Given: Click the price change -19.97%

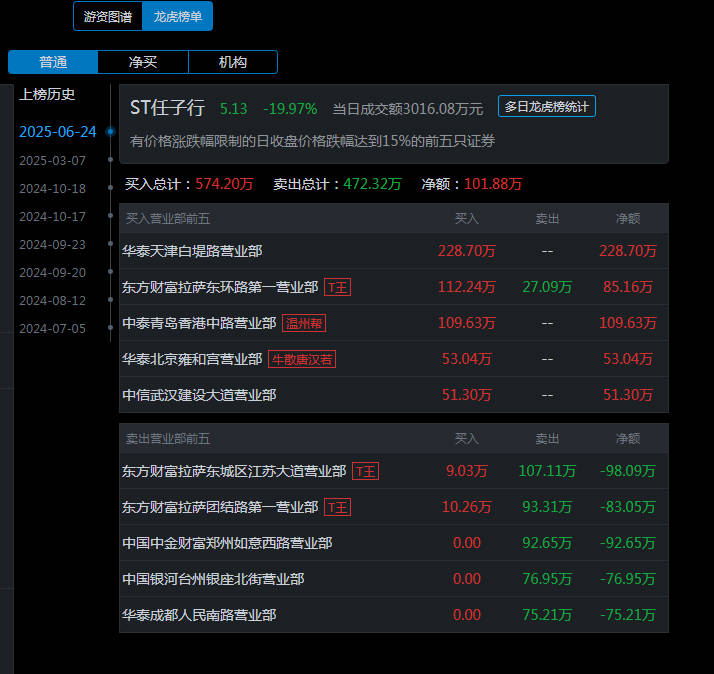Looking at the screenshot, I should click(x=290, y=109).
